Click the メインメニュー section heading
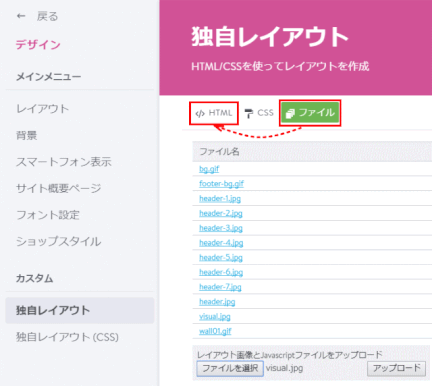This screenshot has width=432, height=386. point(49,77)
